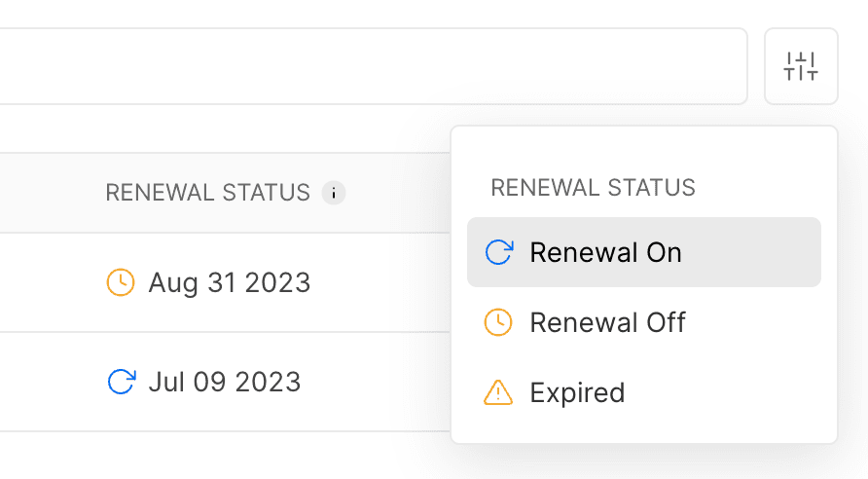Click blue refresh icon in Renewal On option

click(498, 253)
